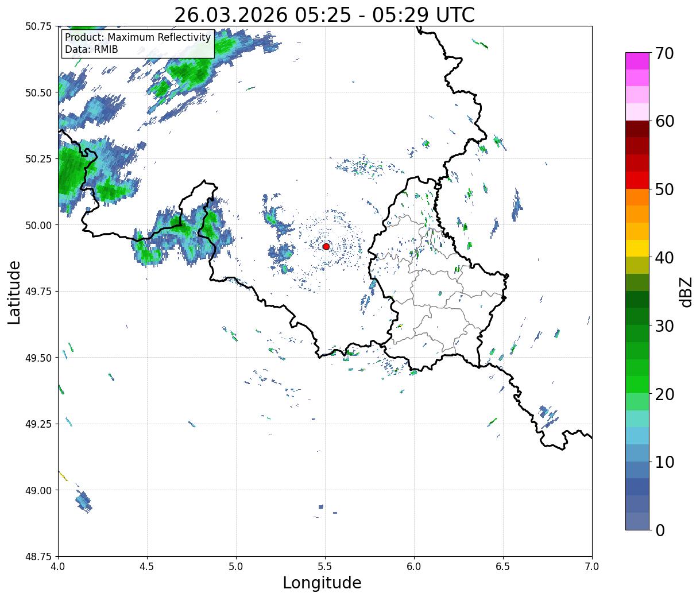Pick the olive swatch just below 40 dBZ
700x597 pixels.
637,265
